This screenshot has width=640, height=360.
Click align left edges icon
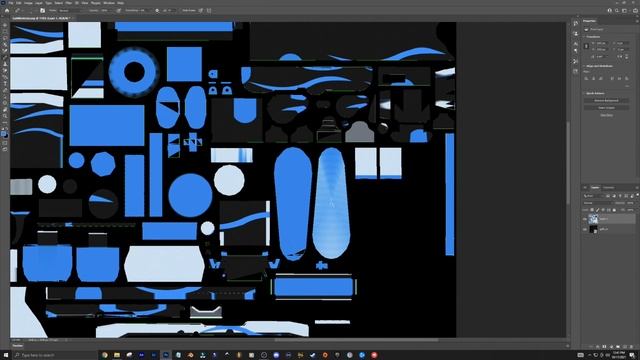586,78
